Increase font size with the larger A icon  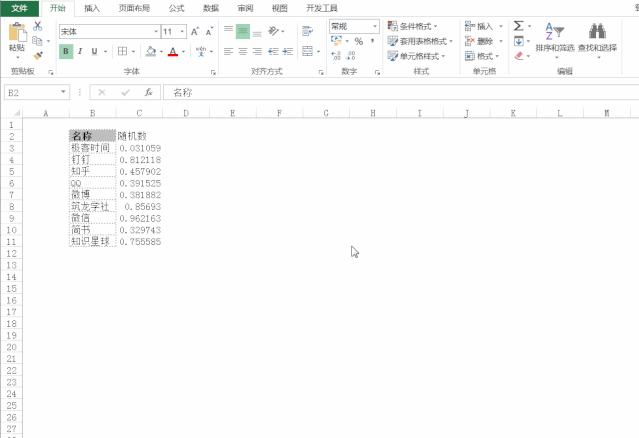[x=194, y=32]
